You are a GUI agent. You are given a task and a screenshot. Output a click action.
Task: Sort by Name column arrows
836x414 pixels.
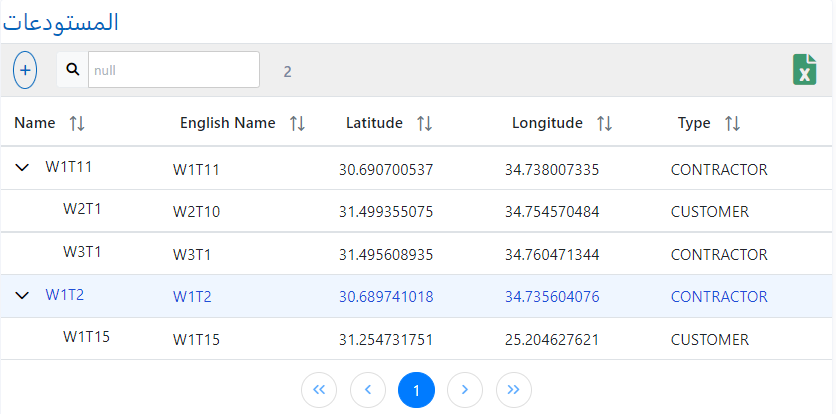click(x=77, y=123)
